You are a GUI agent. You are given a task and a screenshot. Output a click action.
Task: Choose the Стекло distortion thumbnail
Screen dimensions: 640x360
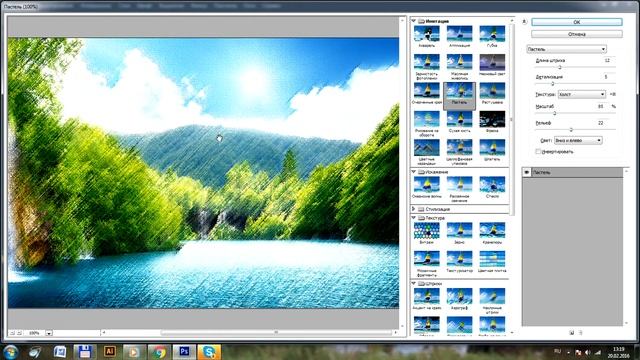492,184
